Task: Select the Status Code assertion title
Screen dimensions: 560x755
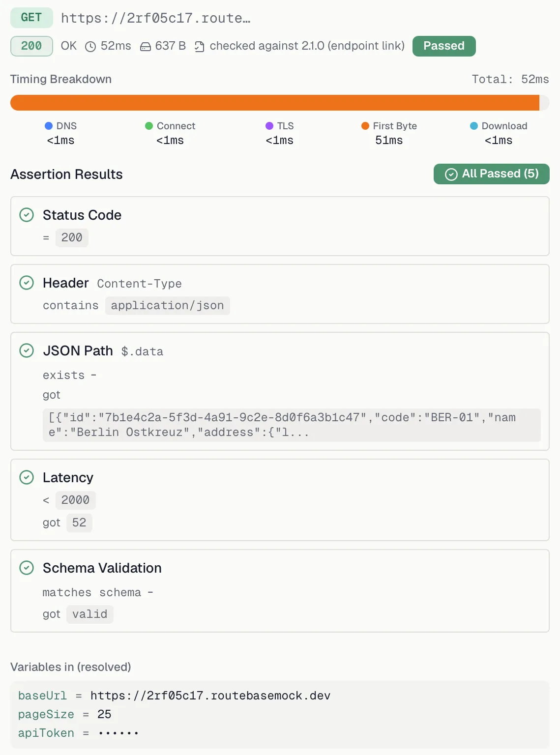Action: pos(82,215)
